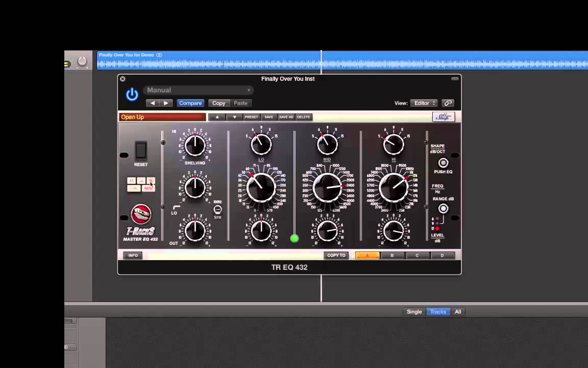Click the minimize pill on plugin title bar
Screen dimensions: 588x368
[x=455, y=79]
